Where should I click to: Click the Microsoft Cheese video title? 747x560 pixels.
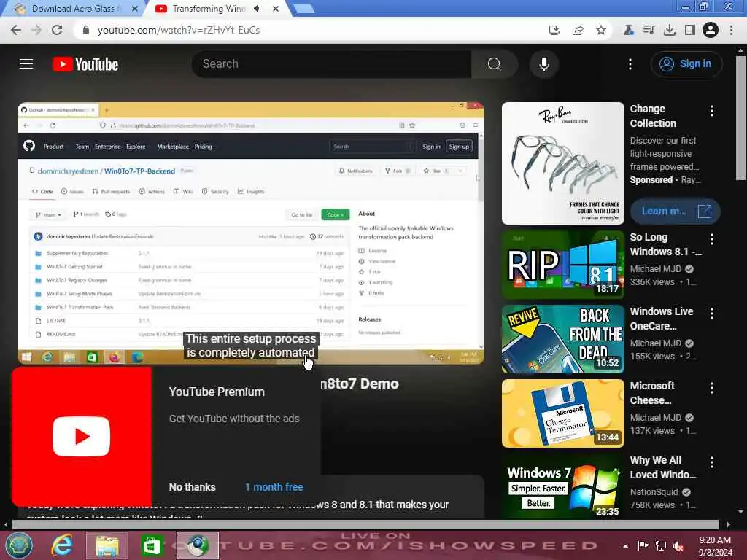click(652, 393)
